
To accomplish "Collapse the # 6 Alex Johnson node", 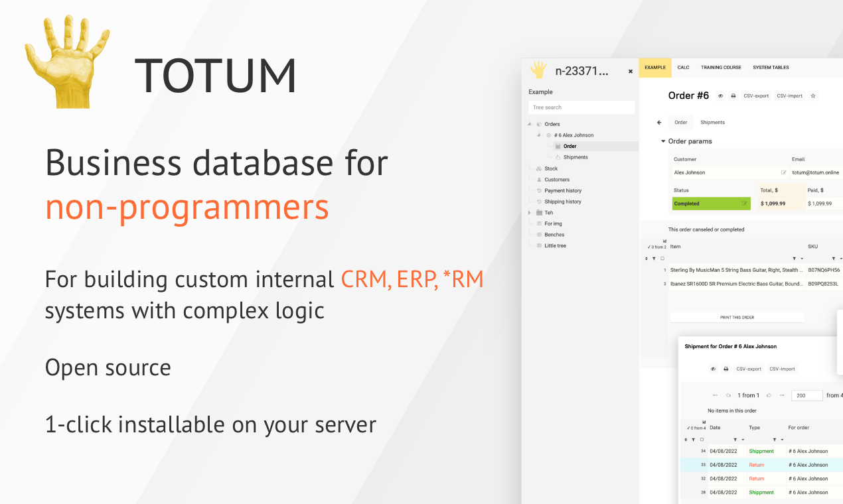I will [539, 135].
